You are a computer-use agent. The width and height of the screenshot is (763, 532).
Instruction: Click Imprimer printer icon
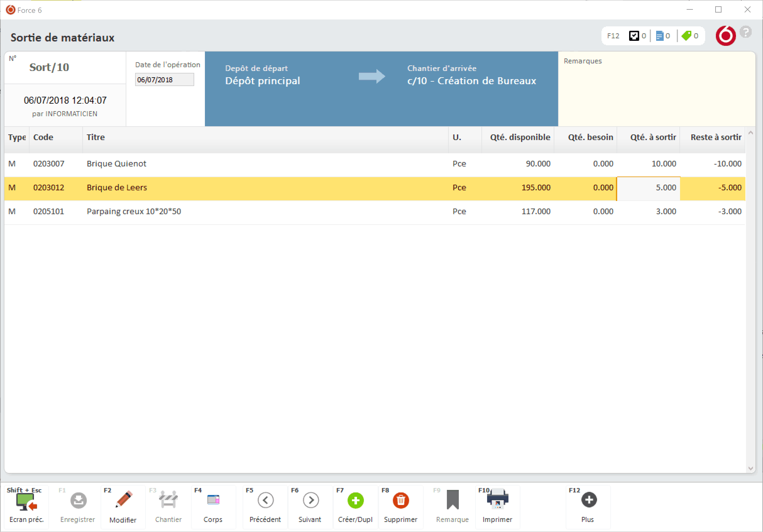(x=497, y=499)
